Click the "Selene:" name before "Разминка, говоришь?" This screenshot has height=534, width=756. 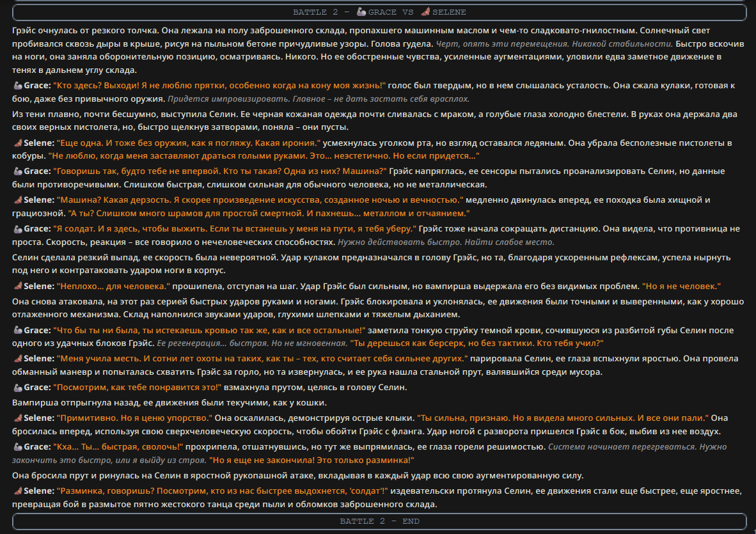click(39, 491)
